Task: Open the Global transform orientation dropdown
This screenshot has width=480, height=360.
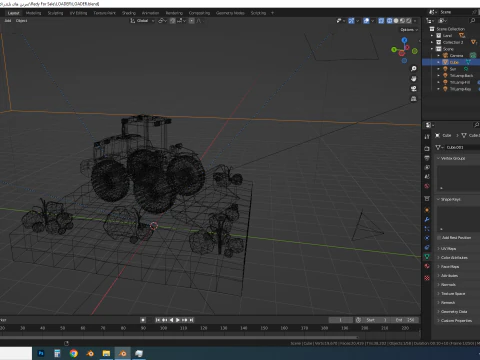Action: [x=142, y=21]
